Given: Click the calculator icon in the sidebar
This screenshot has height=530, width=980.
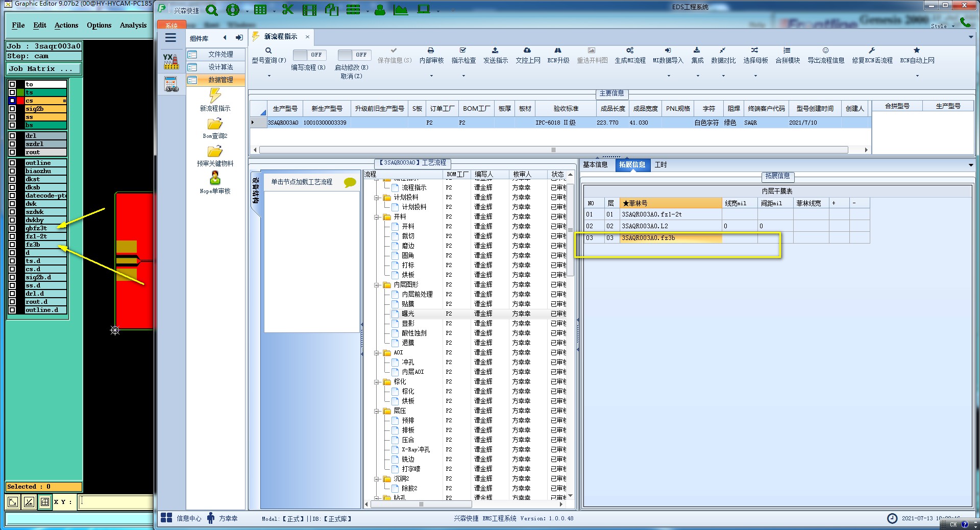Looking at the screenshot, I should pos(171,84).
